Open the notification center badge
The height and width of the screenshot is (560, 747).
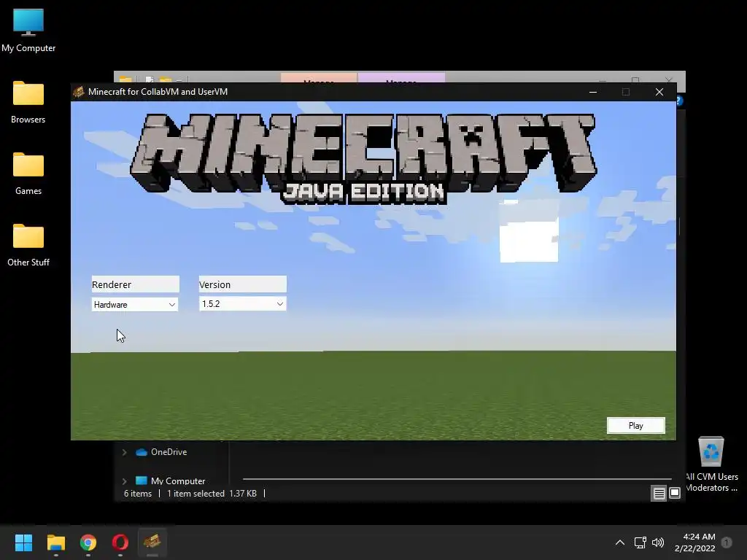coord(727,542)
